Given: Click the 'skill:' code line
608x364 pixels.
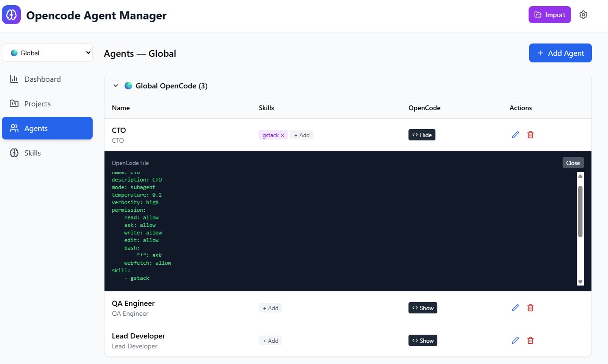Looking at the screenshot, I should [x=121, y=270].
